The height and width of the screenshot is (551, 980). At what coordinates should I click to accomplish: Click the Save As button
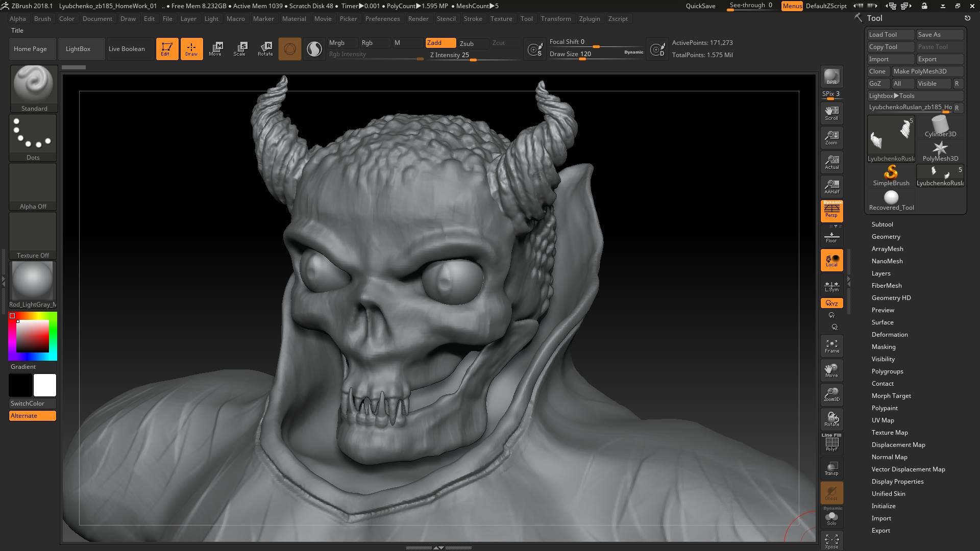point(940,35)
